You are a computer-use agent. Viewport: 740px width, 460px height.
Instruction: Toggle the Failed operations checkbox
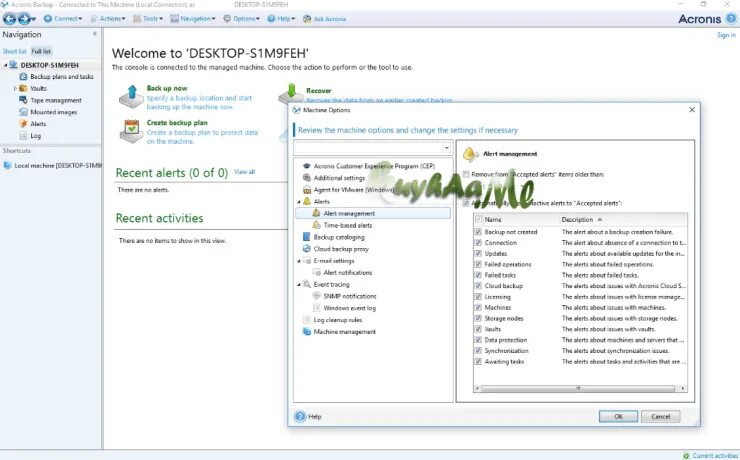(x=478, y=264)
